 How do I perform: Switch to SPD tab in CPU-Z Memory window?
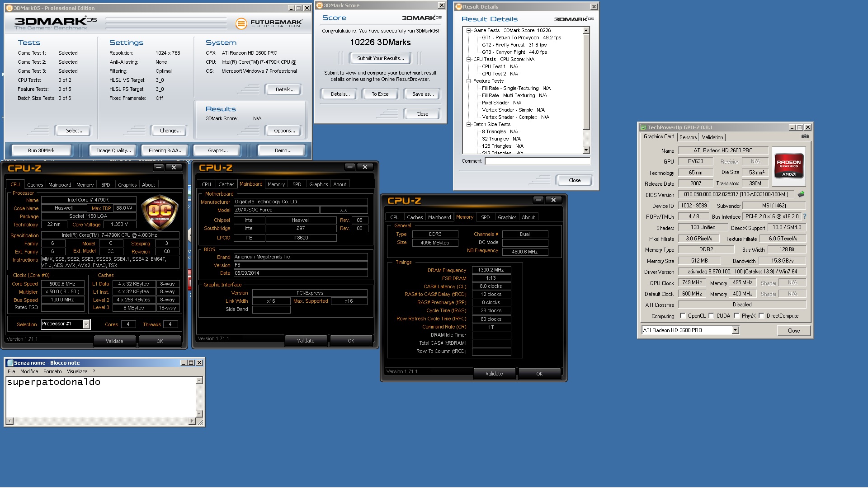(x=485, y=217)
